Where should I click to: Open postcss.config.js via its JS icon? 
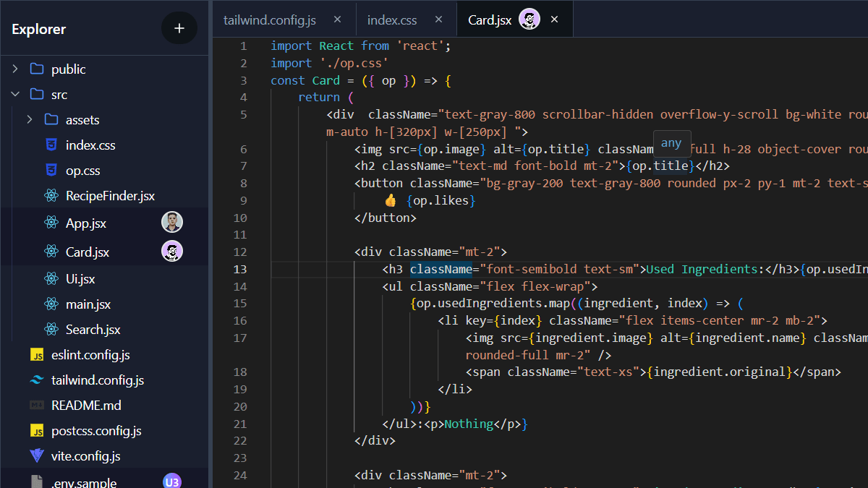(x=36, y=430)
